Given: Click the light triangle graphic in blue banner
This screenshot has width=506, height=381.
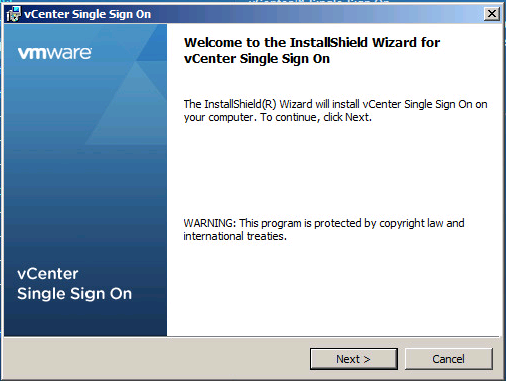Looking at the screenshot, I should coord(130,110).
